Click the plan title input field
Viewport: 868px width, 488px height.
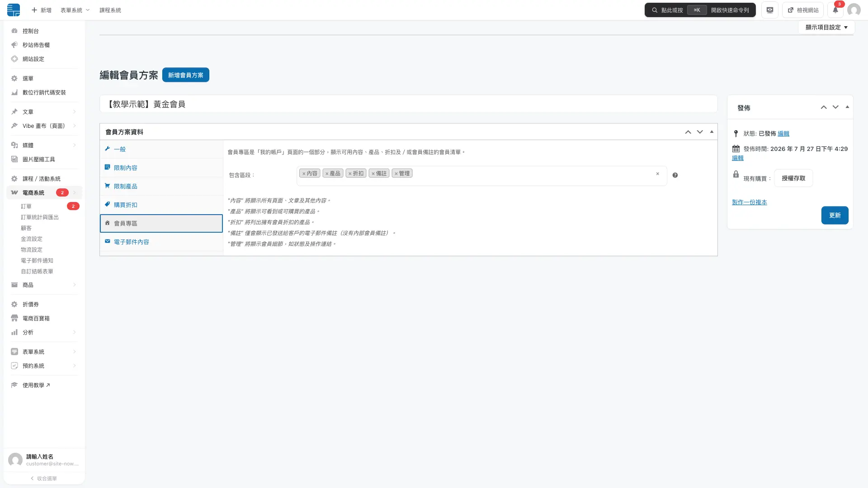click(x=409, y=104)
